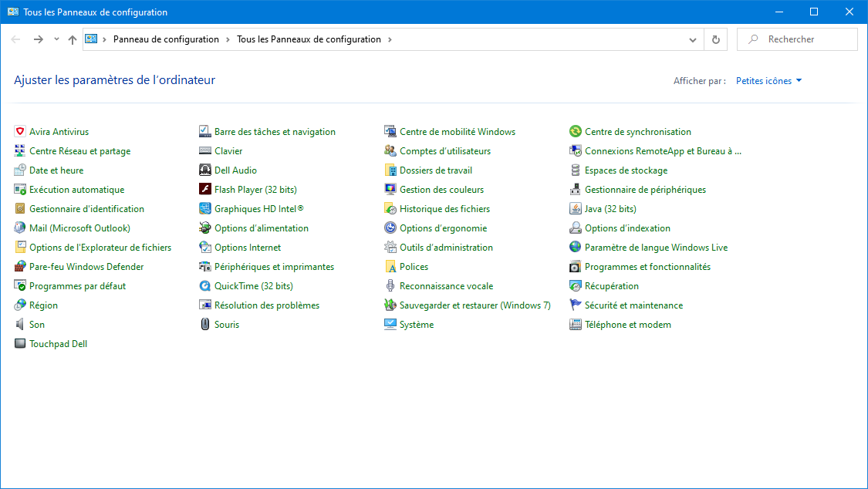Click the Souris mouse icon
868x489 pixels.
point(204,324)
